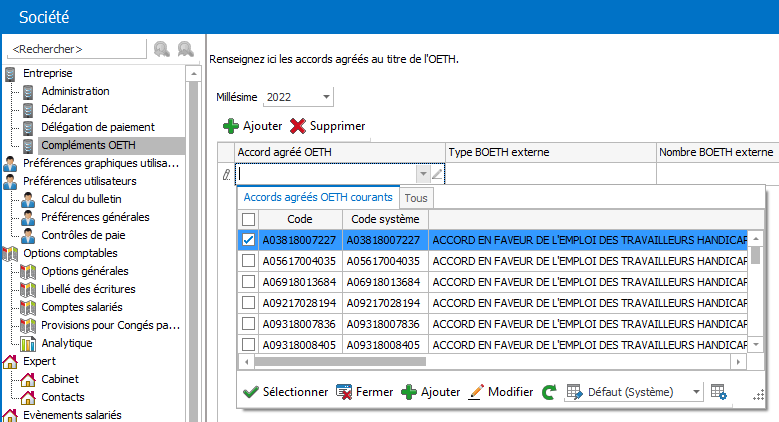Click the Déclarant server icon
This screenshot has height=422, width=779.
[x=28, y=109]
